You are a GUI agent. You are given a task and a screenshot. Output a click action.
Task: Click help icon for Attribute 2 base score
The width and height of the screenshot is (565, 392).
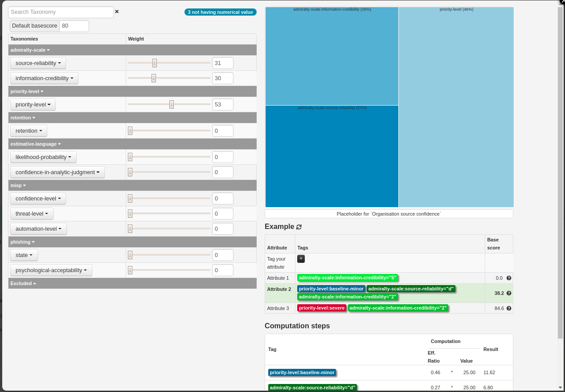coord(509,293)
